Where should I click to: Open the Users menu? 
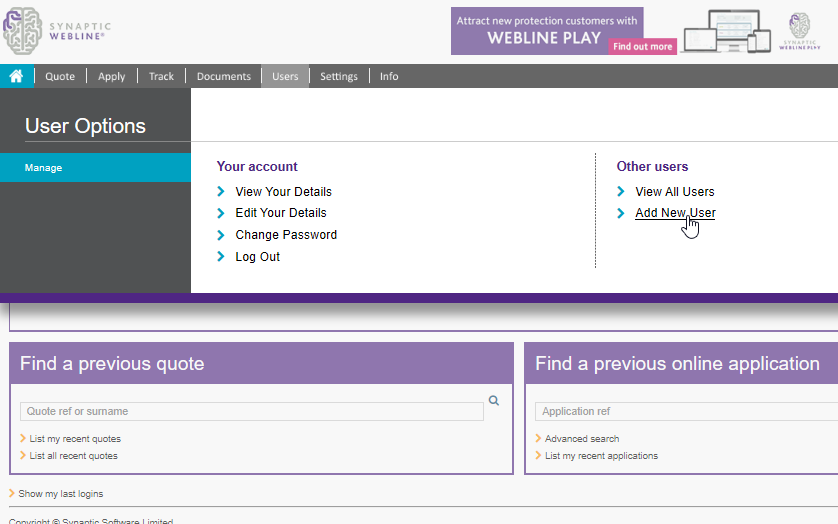285,76
